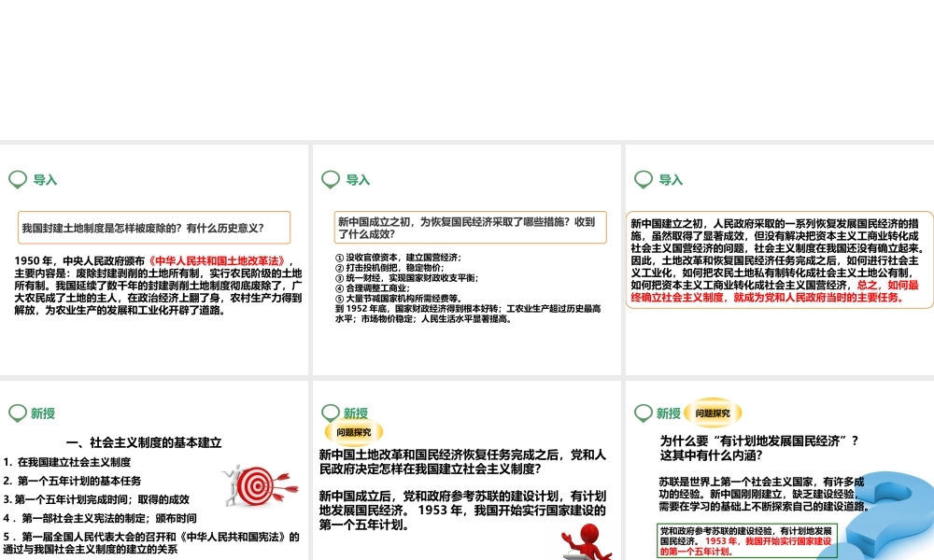
Task: Click the red text 1953 年，我国开始实行国家建设 in the green box
Action: 769,541
